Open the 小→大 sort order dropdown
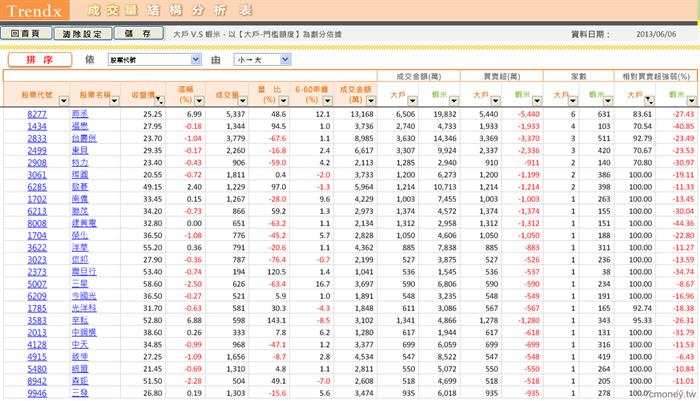 click(262, 59)
